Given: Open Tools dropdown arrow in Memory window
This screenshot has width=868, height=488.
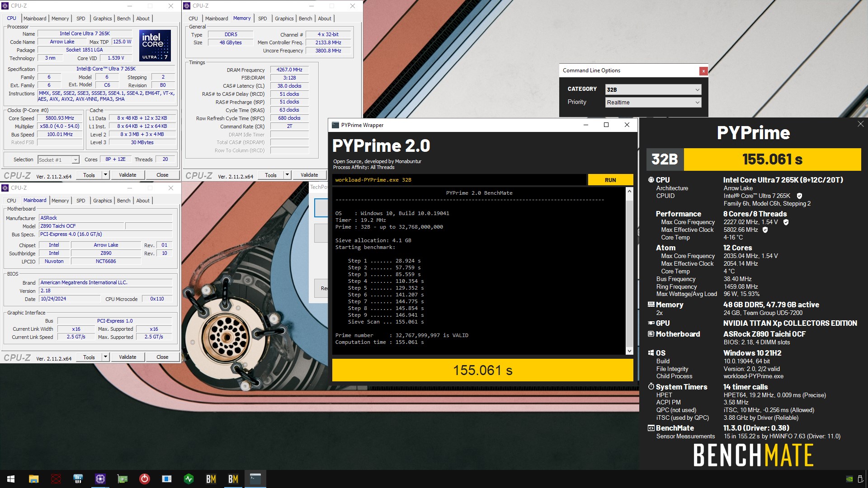Looking at the screenshot, I should coord(287,175).
